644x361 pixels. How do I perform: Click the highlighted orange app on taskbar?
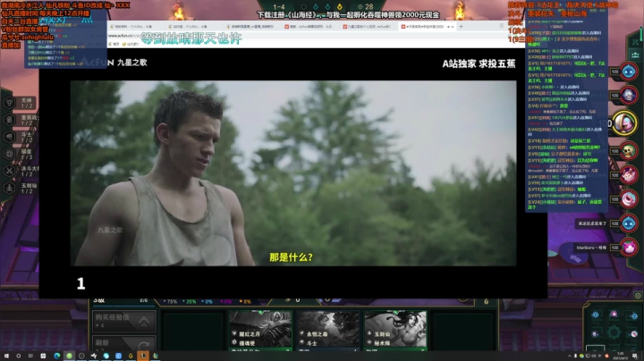[143, 356]
